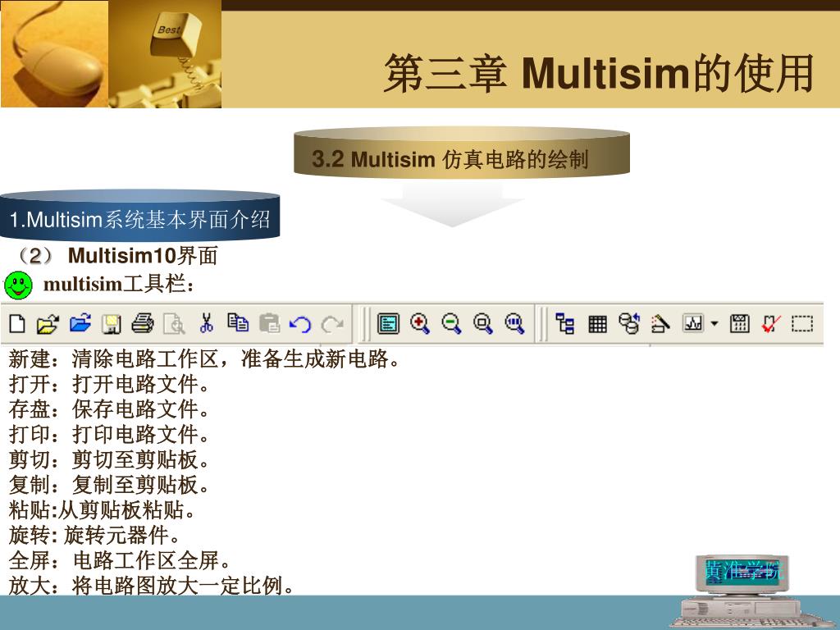
Task: Click the '3.2 Multisim 仿真电路的绘制' banner
Action: tap(461, 152)
